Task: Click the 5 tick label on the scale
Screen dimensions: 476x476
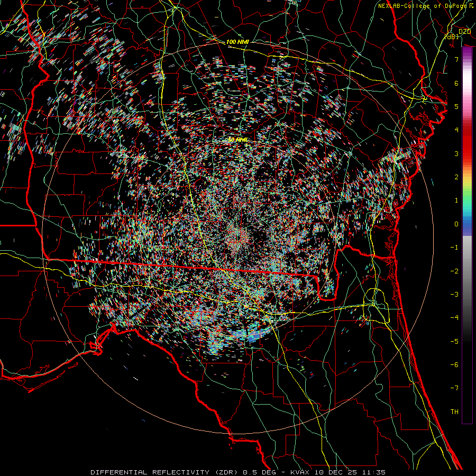Action: pos(456,106)
